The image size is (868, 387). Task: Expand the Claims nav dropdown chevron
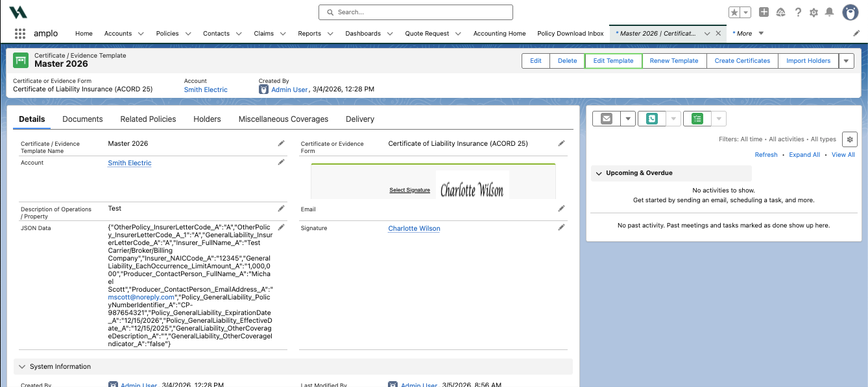[x=283, y=34]
